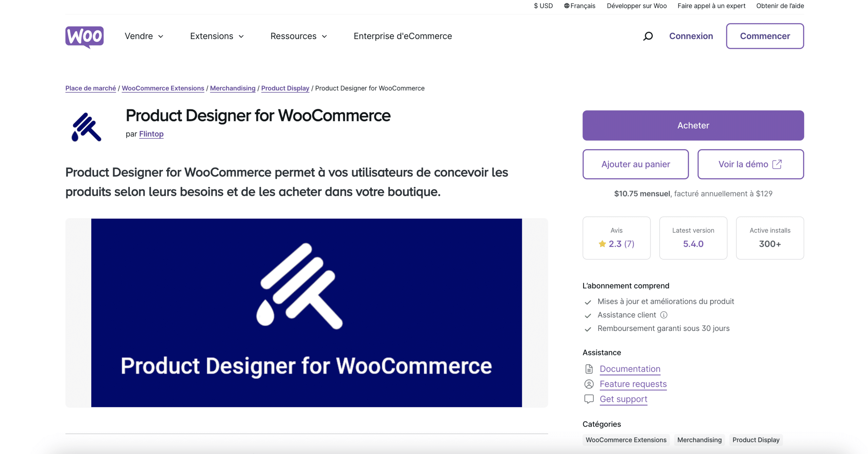
Task: Open the Flintop vendor link
Action: click(x=151, y=134)
